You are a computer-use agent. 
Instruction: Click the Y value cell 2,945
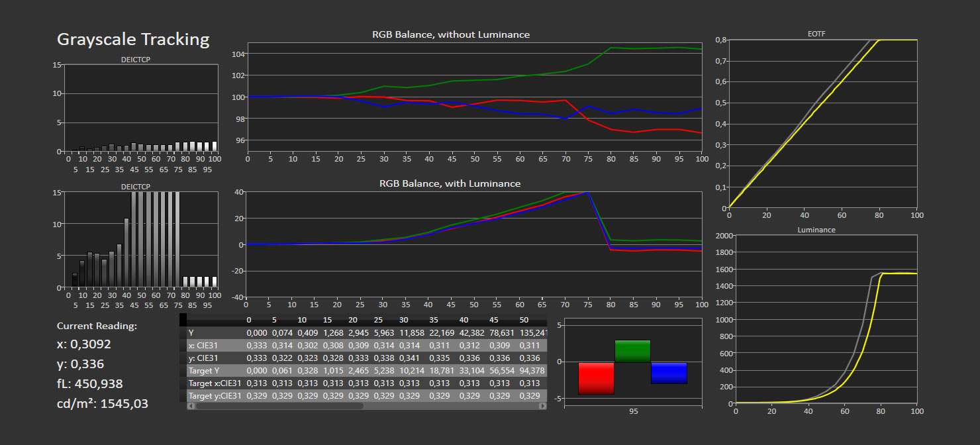pos(358,332)
